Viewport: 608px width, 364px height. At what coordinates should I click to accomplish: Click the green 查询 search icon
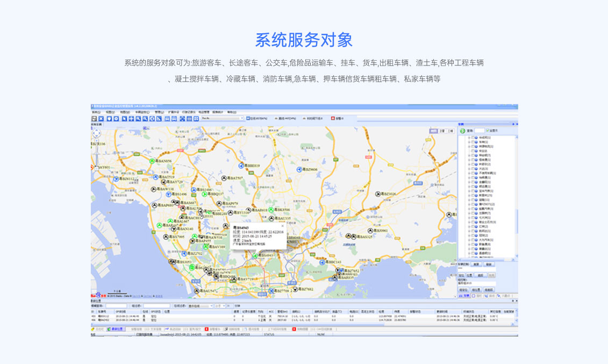pyautogui.click(x=463, y=131)
